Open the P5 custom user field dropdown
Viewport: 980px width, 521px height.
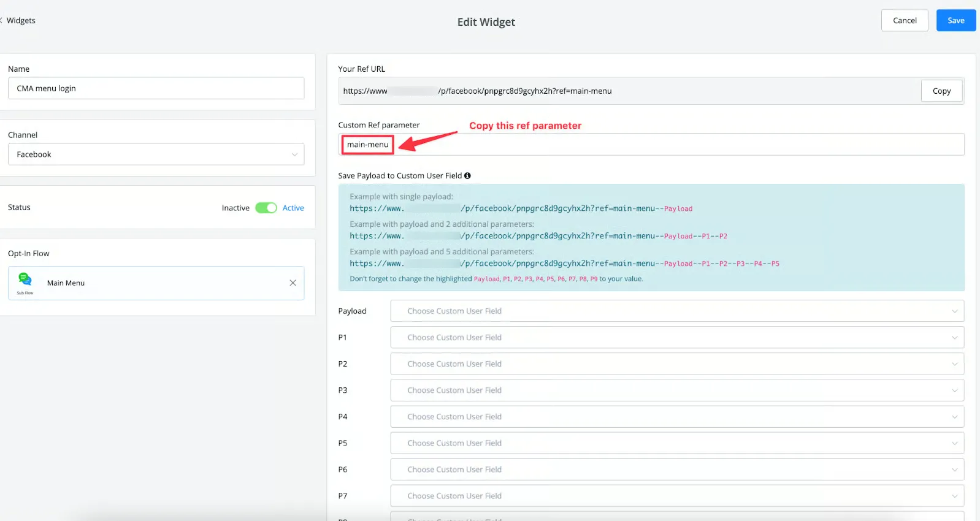point(677,443)
